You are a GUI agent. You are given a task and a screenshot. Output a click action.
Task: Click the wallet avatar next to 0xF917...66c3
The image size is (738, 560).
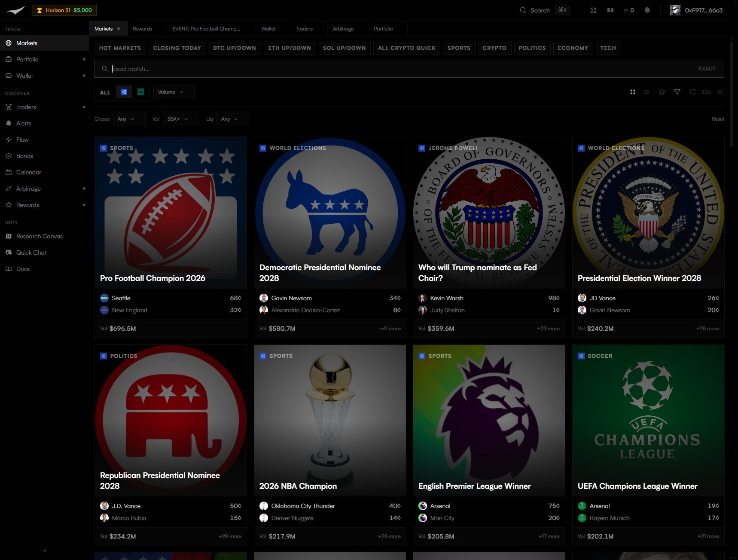click(675, 10)
